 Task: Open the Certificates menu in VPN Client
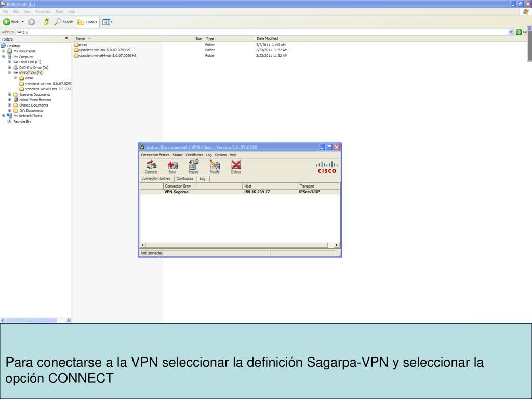coord(194,155)
